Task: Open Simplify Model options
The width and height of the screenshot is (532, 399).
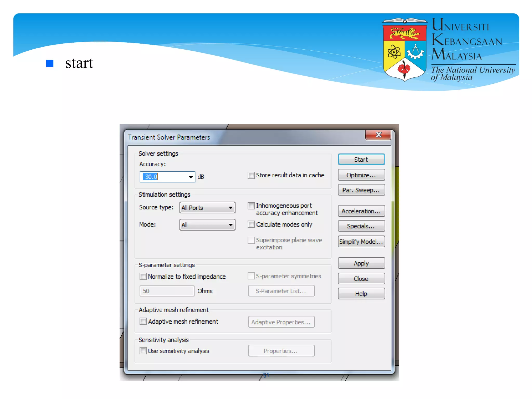Action: (x=361, y=242)
